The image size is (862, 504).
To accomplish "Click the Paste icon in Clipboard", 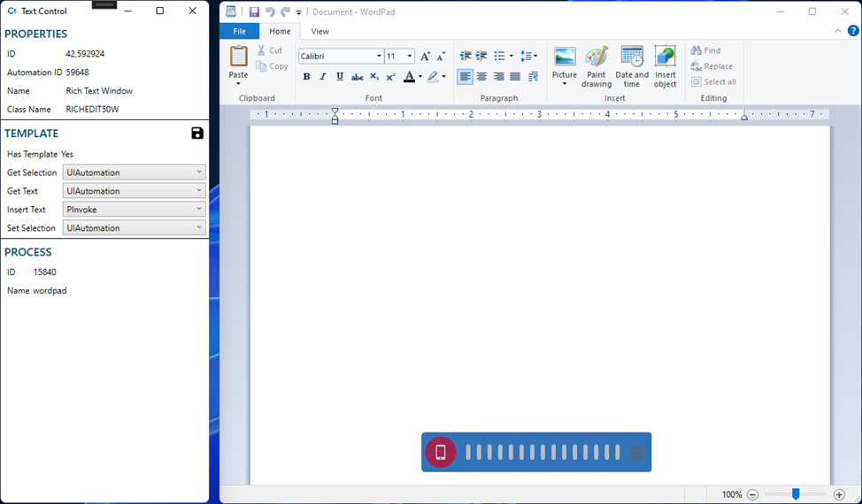I will 238,57.
